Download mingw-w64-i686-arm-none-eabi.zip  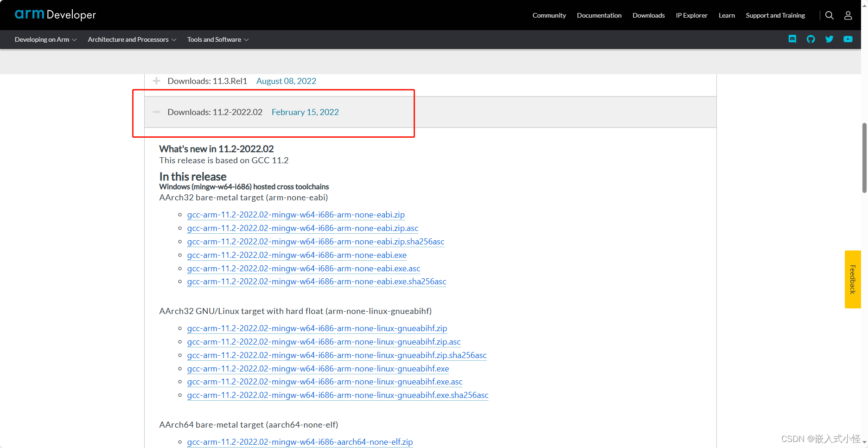(x=296, y=215)
